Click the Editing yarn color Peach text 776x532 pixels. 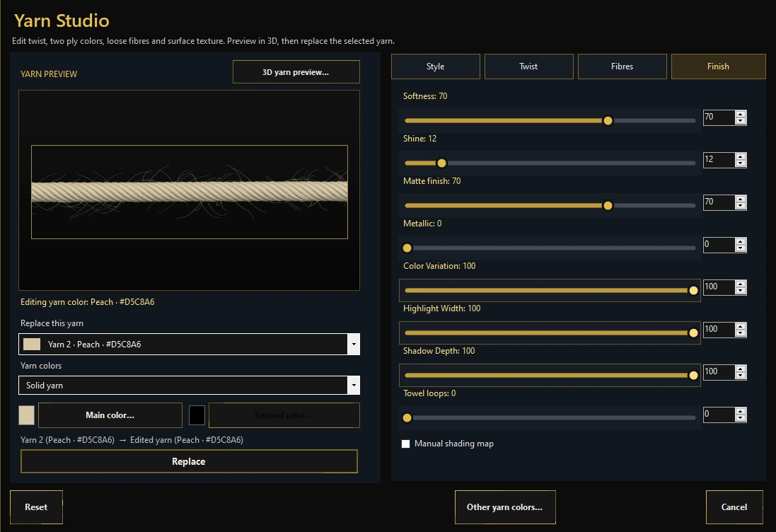click(88, 302)
